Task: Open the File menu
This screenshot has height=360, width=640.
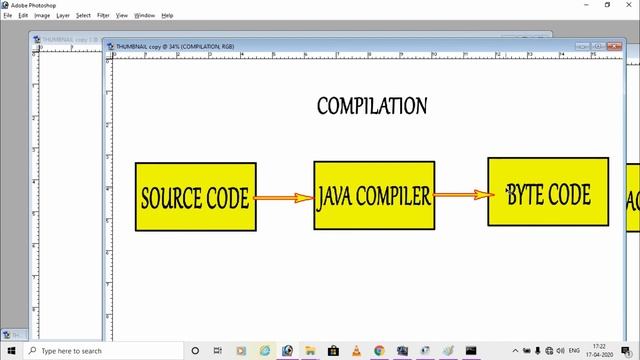Action: pos(8,16)
